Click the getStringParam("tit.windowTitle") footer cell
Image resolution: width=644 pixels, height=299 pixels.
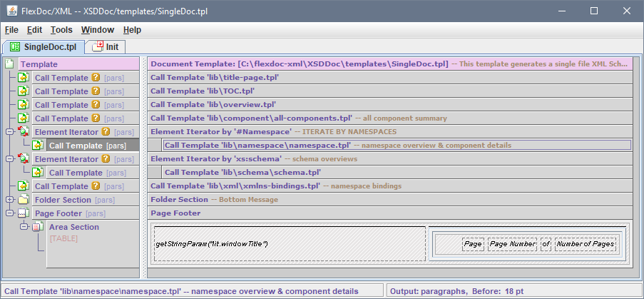point(290,244)
